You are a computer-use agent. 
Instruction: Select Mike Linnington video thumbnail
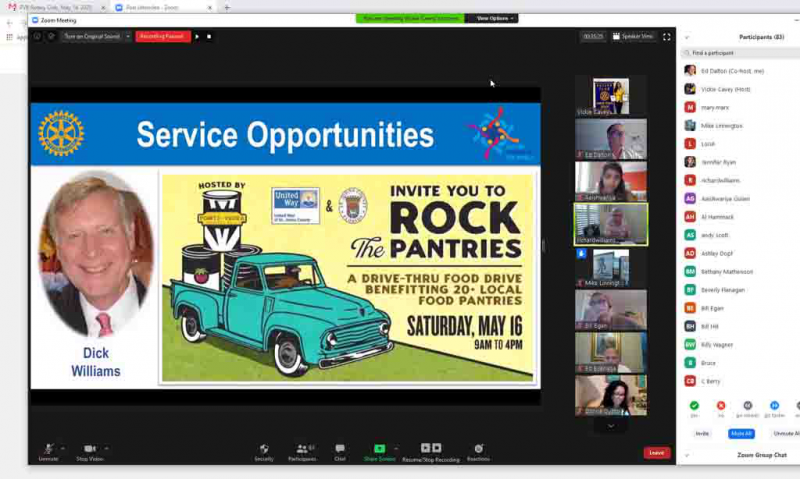coord(611,267)
